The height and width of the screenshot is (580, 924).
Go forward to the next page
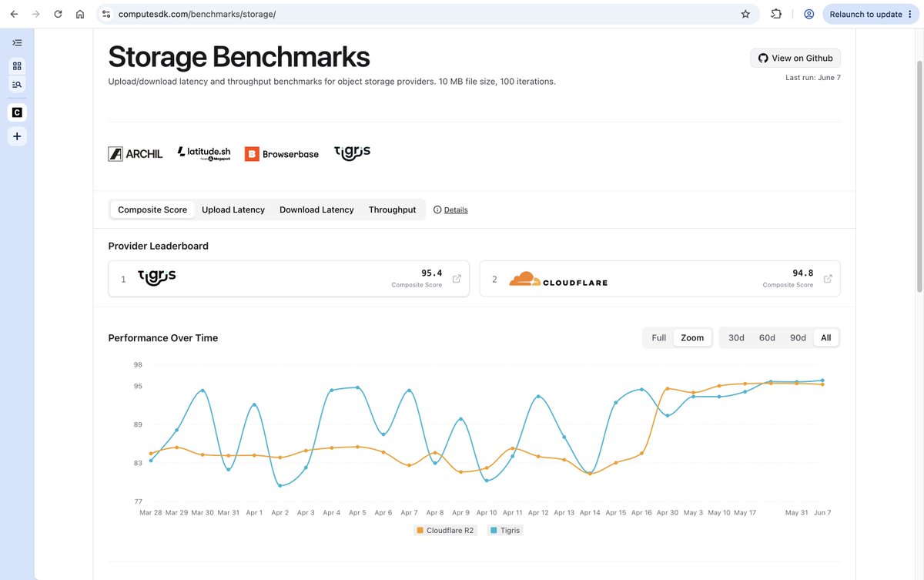point(35,14)
